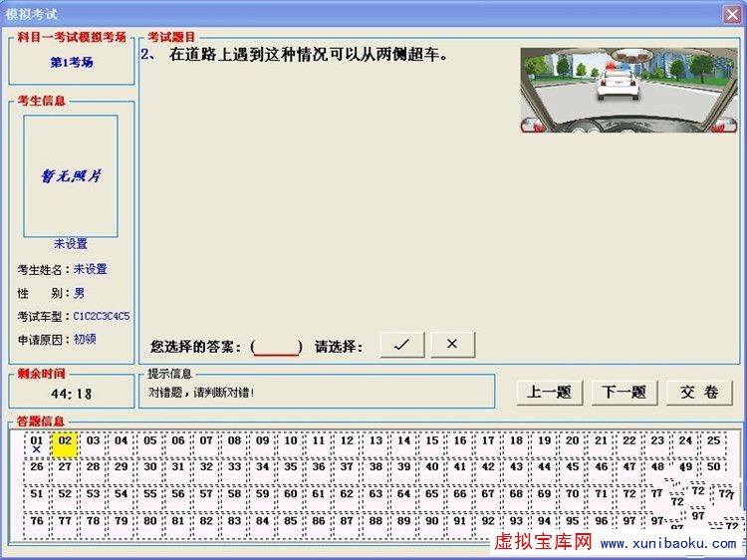Click the traffic scene question image
Viewport: 747px width, 560px height.
tap(629, 90)
